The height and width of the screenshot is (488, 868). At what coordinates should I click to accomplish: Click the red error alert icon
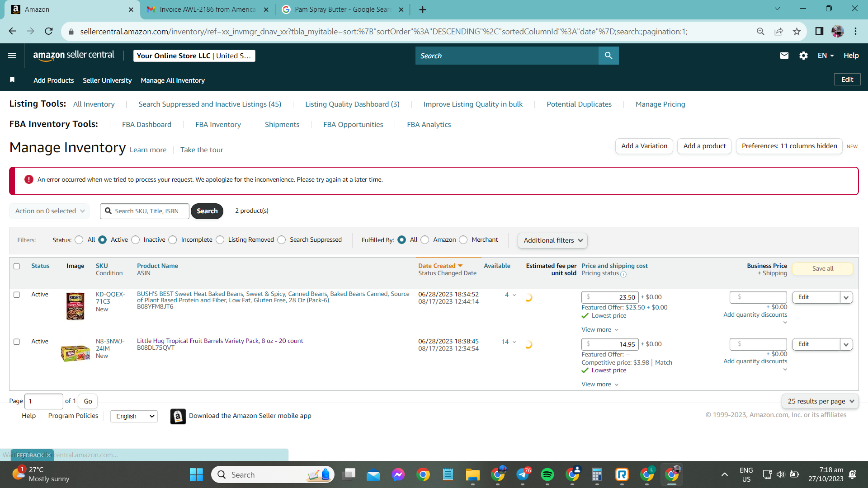(x=29, y=179)
